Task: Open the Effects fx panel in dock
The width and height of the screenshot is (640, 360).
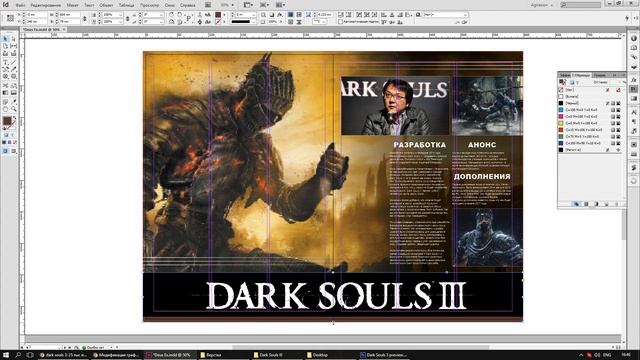Action: tap(634, 80)
